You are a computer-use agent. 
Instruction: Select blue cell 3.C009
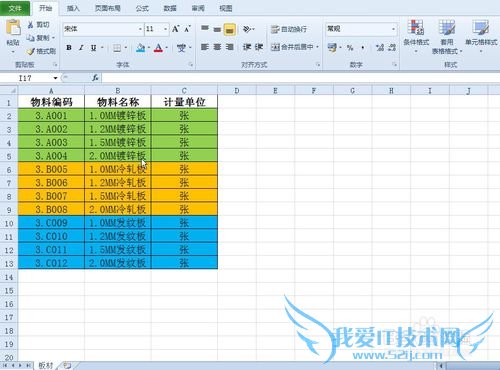51,223
